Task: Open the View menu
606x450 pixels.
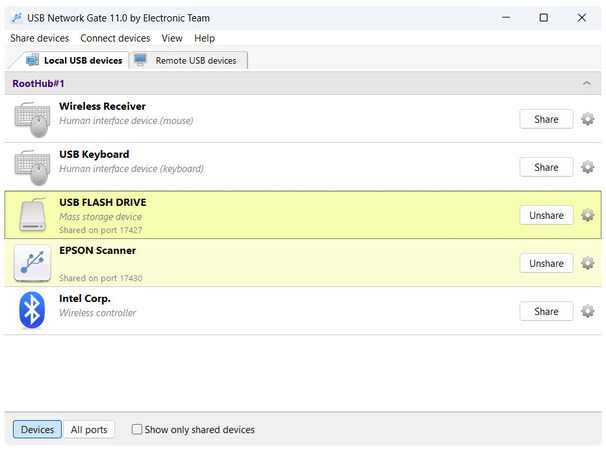Action: pos(172,38)
